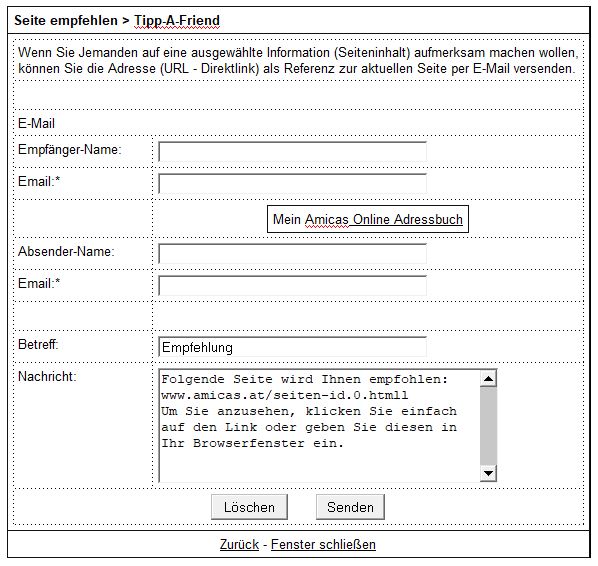This screenshot has width=598, height=566.
Task: Click the Empfänger-Name input field
Action: (293, 151)
